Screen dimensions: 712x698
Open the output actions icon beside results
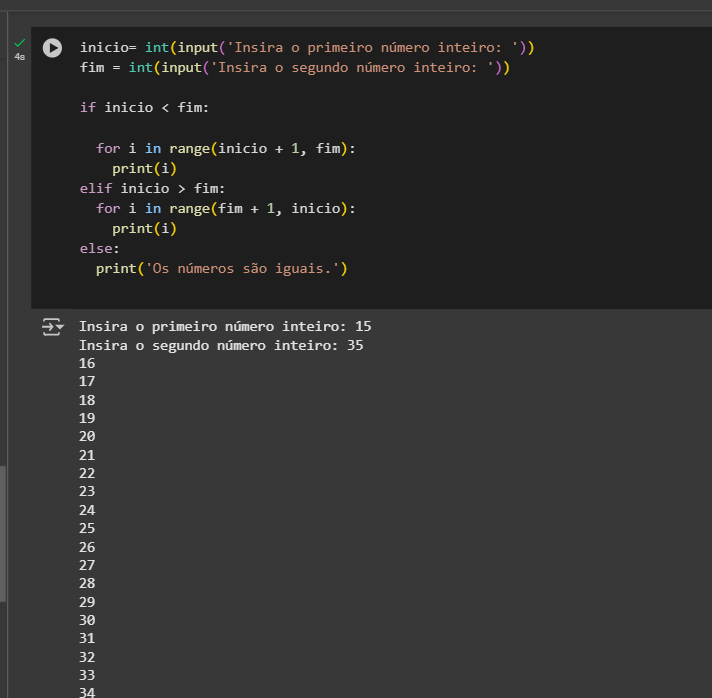(x=53, y=327)
